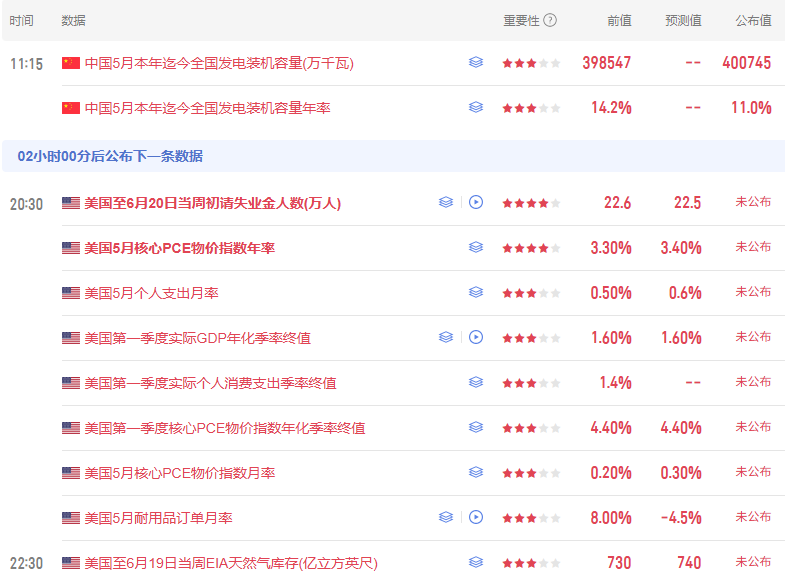Screen dimensions: 785x583
Task: Click the 前值 column header
Action: 619,21
